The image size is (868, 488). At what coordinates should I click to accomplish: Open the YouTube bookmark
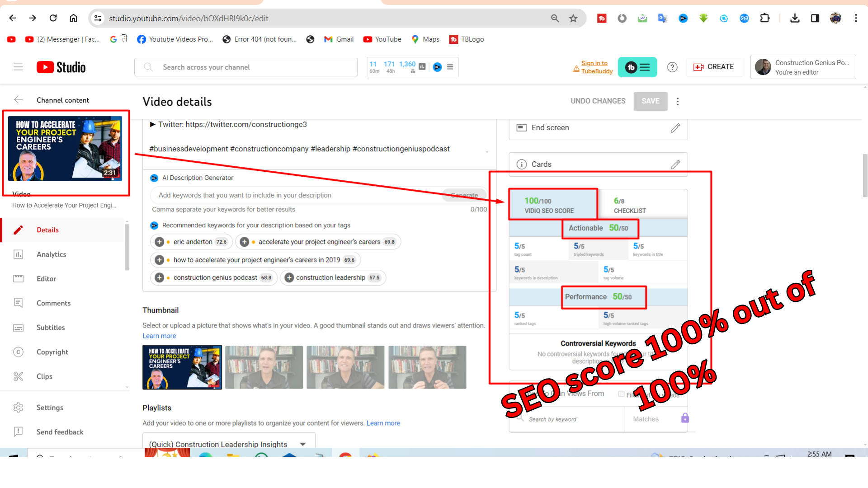click(382, 39)
